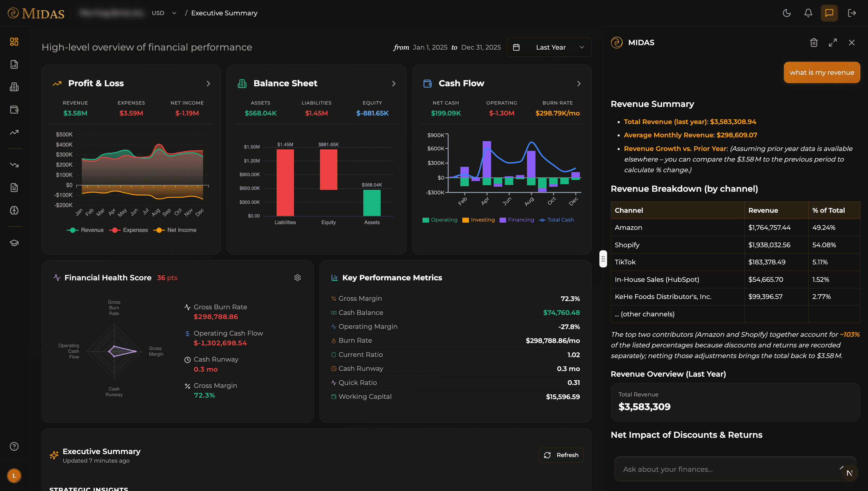Viewport: 868px width, 491px height.
Task: Select the revenue trending-up icon in sidebar
Action: click(x=14, y=132)
